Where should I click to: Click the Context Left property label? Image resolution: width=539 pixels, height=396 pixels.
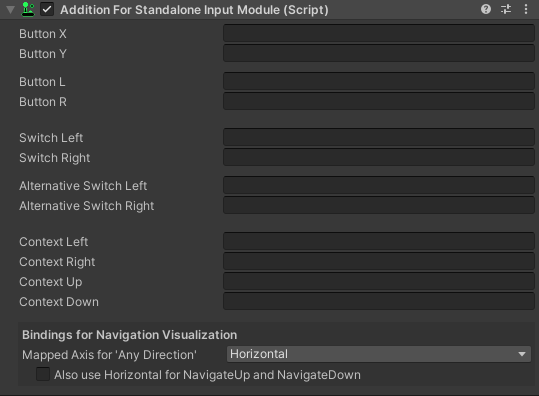[54, 242]
